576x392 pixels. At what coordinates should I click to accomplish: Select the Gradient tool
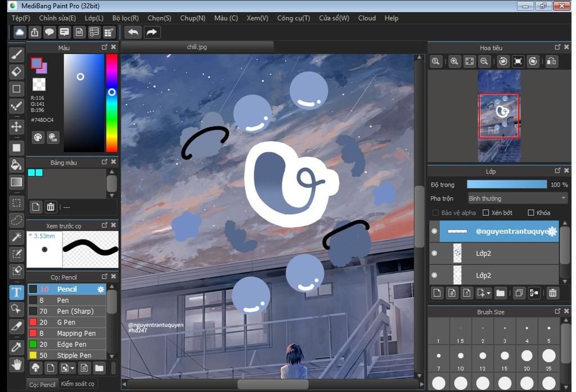tap(16, 182)
